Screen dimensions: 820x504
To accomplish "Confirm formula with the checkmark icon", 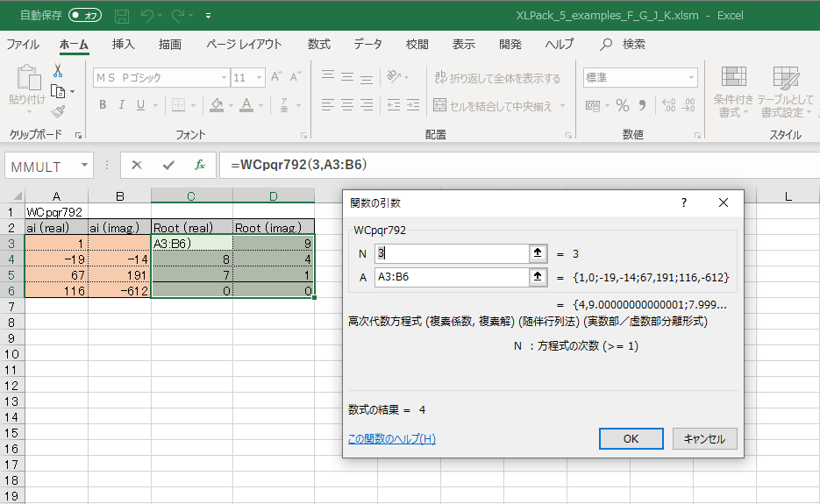I will click(168, 165).
